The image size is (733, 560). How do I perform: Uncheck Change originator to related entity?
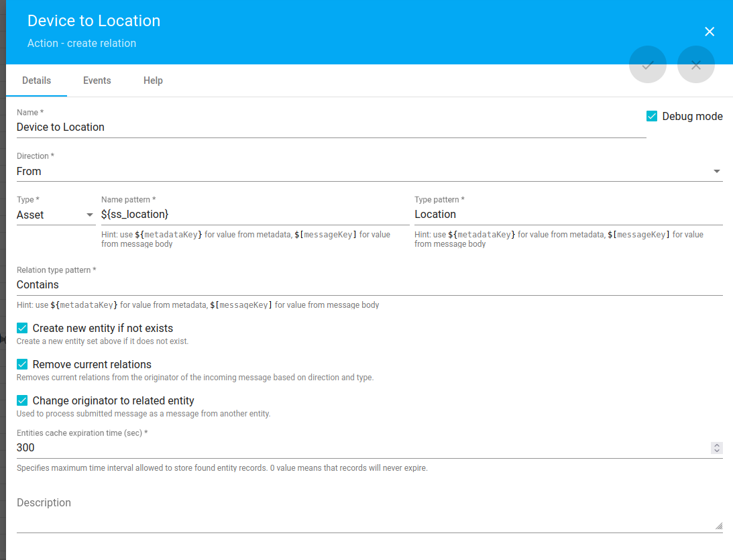click(21, 400)
